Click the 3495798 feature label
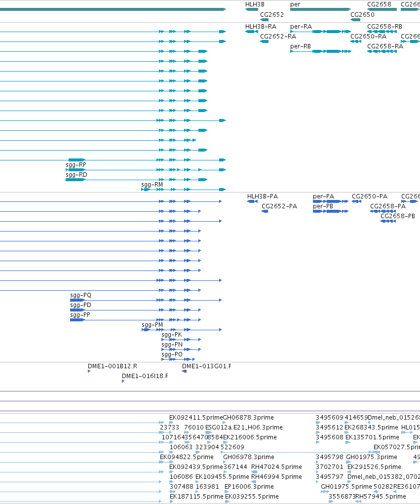This screenshot has height=504, width=420. pos(329,457)
